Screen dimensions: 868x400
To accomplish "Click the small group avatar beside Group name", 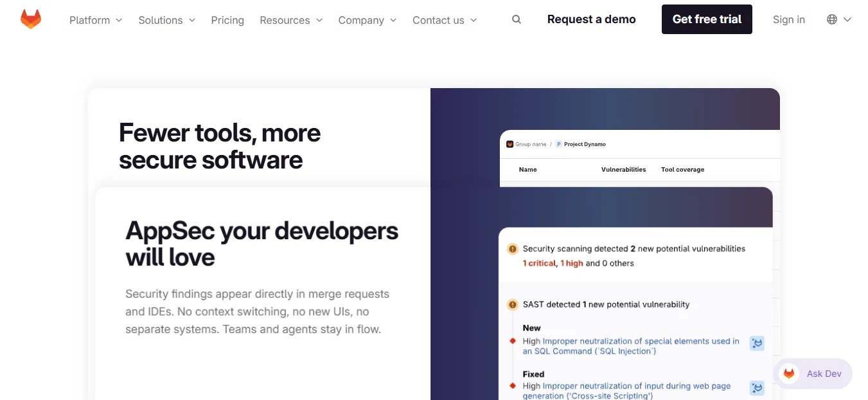I will point(509,144).
